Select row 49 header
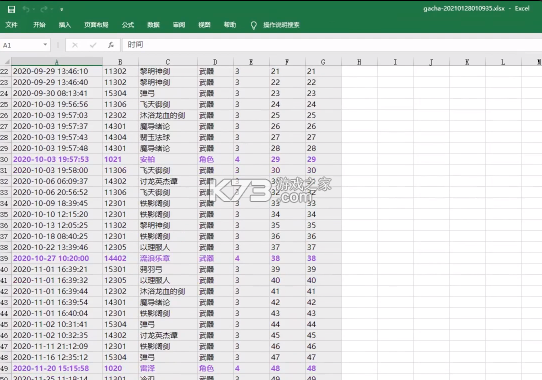The height and width of the screenshot is (380, 542). pyautogui.click(x=5, y=368)
